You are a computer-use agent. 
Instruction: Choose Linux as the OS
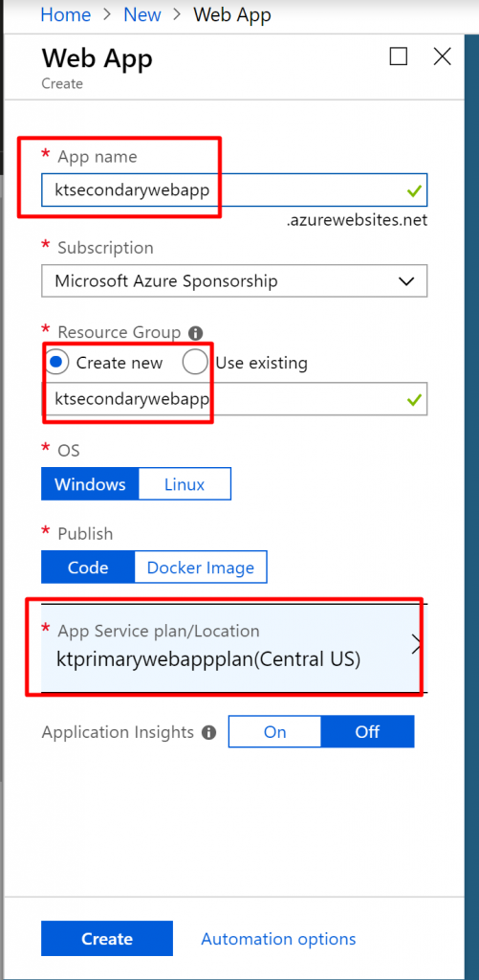click(x=185, y=484)
